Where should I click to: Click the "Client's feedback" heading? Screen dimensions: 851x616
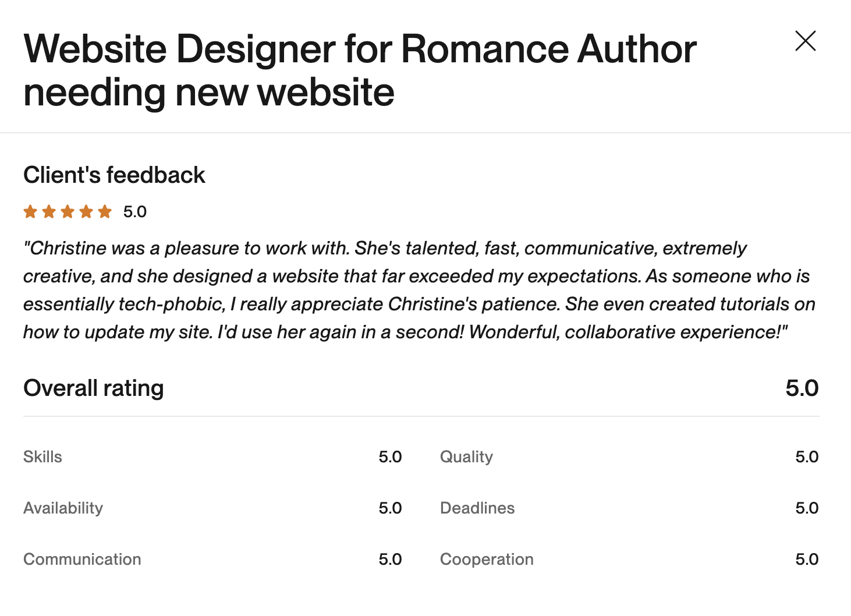(x=114, y=175)
